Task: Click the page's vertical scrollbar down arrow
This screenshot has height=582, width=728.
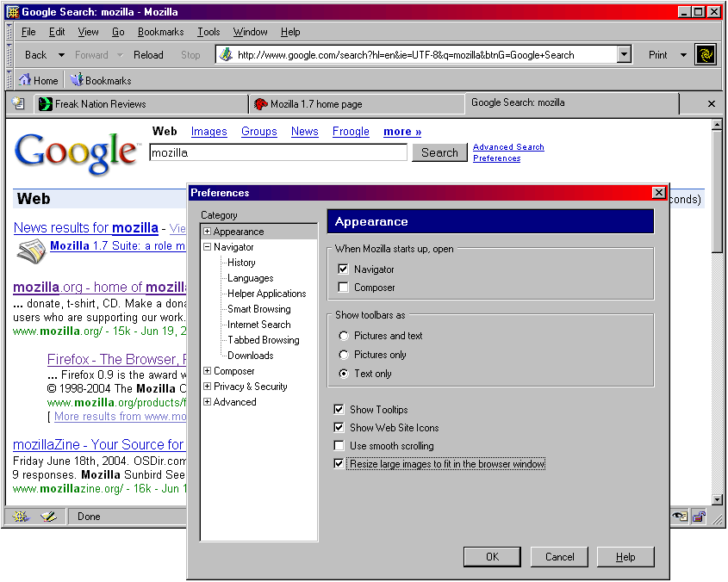Action: click(x=717, y=499)
